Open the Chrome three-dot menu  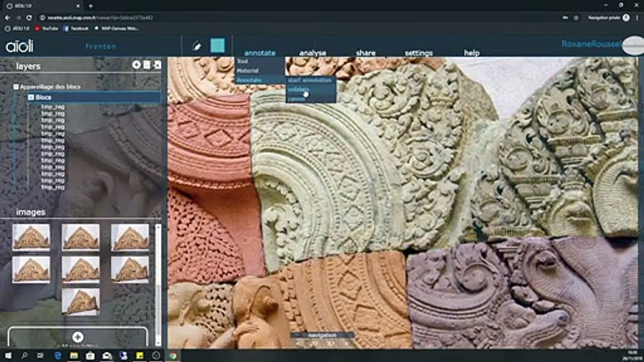coord(636,18)
